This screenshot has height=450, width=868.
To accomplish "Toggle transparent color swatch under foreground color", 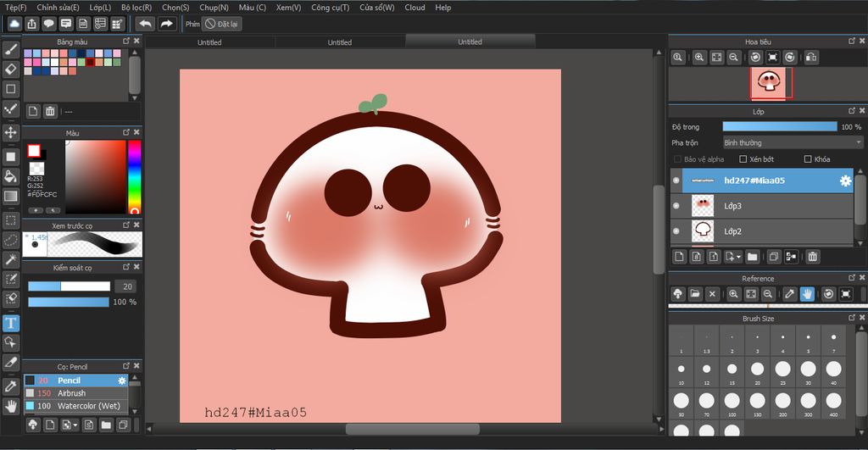I will click(36, 169).
